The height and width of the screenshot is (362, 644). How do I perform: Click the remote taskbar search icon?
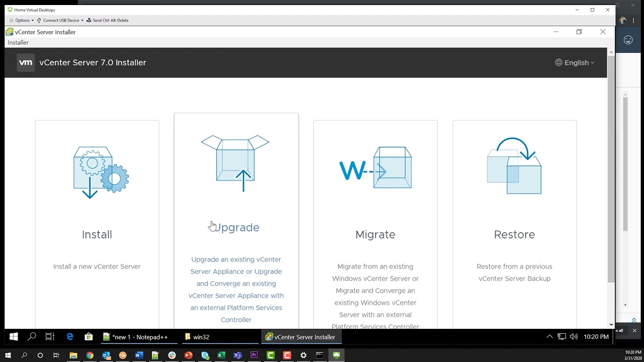pos(32,337)
